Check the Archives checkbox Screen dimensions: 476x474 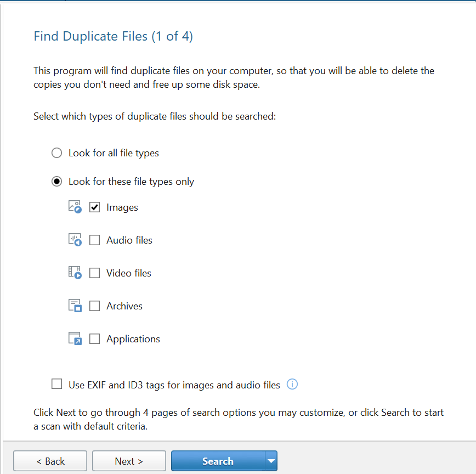coord(94,306)
